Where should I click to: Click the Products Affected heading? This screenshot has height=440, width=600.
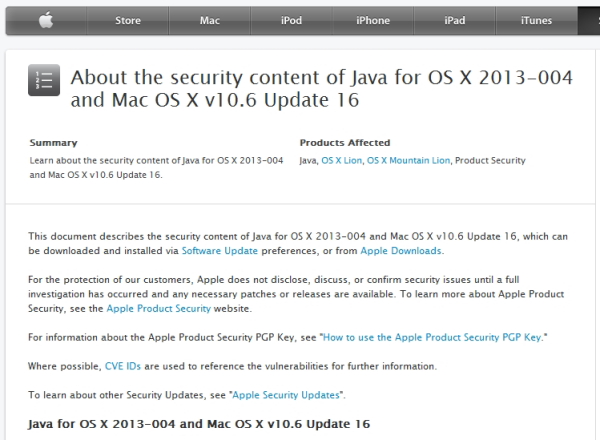tap(345, 143)
